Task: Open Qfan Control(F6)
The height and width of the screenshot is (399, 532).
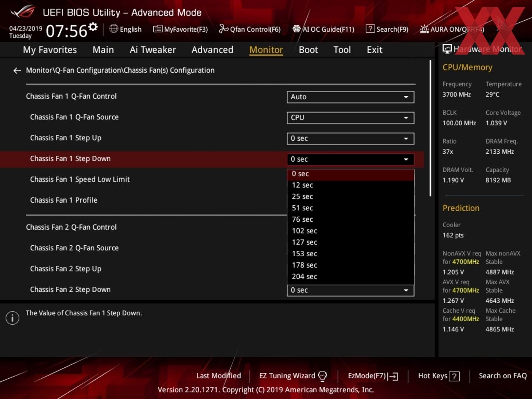Action: click(250, 29)
